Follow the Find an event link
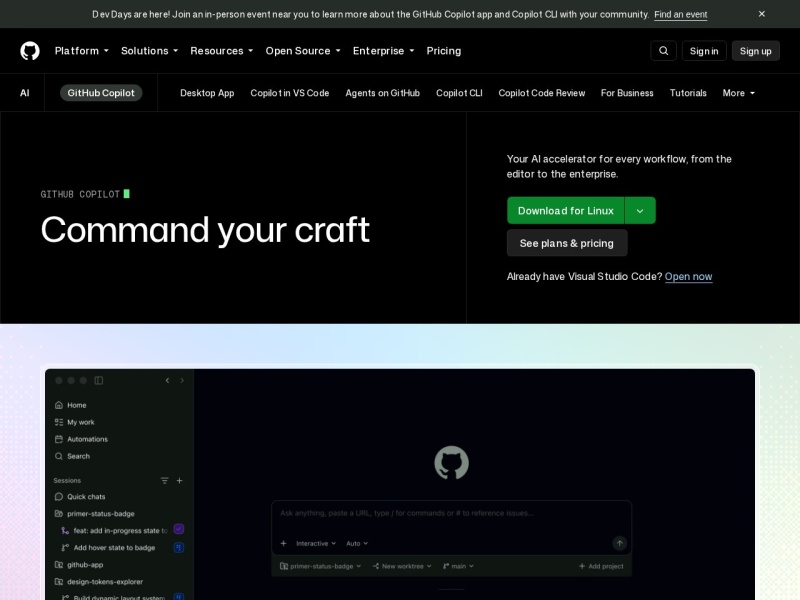The image size is (800, 600). pos(681,14)
